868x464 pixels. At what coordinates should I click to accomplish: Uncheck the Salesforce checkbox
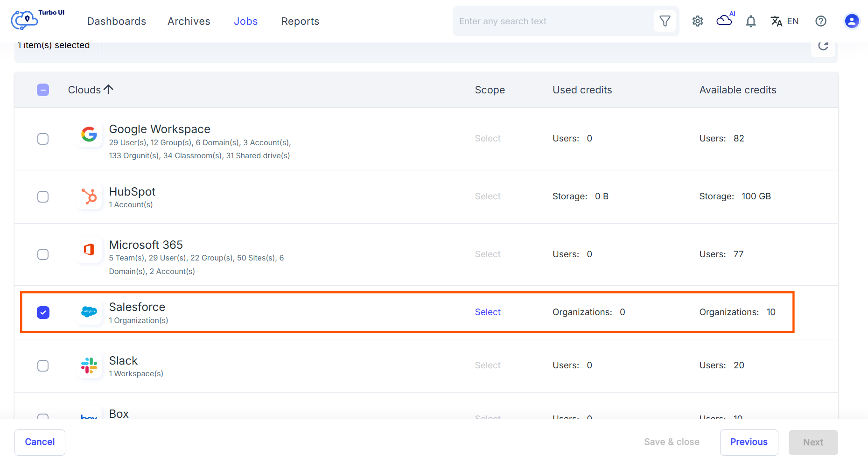[x=43, y=312]
